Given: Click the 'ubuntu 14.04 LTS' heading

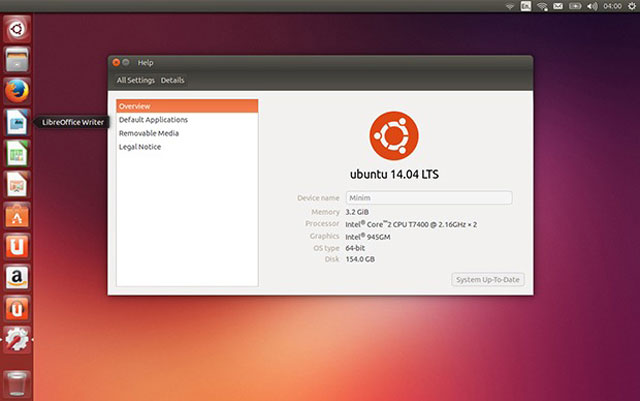Looking at the screenshot, I should tap(394, 174).
